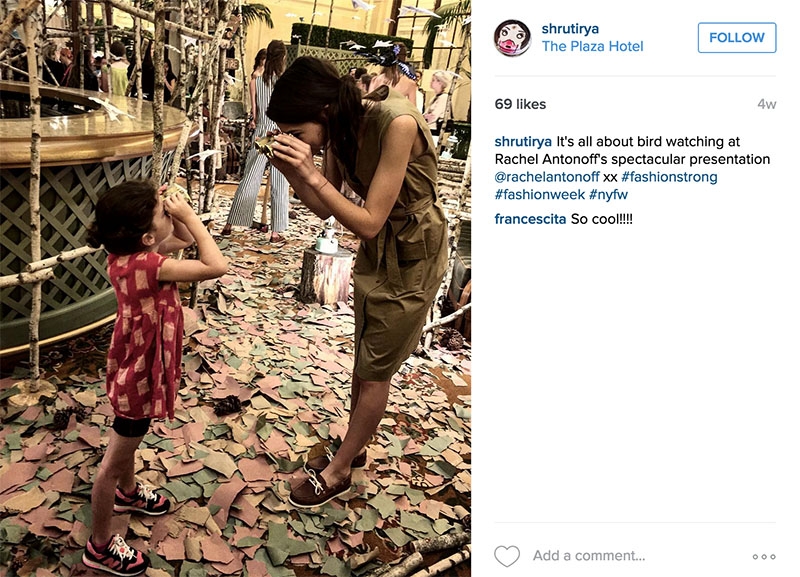Screen dimensions: 800x577
Task: Open the #fashionweek hashtag
Action: pyautogui.click(x=539, y=194)
